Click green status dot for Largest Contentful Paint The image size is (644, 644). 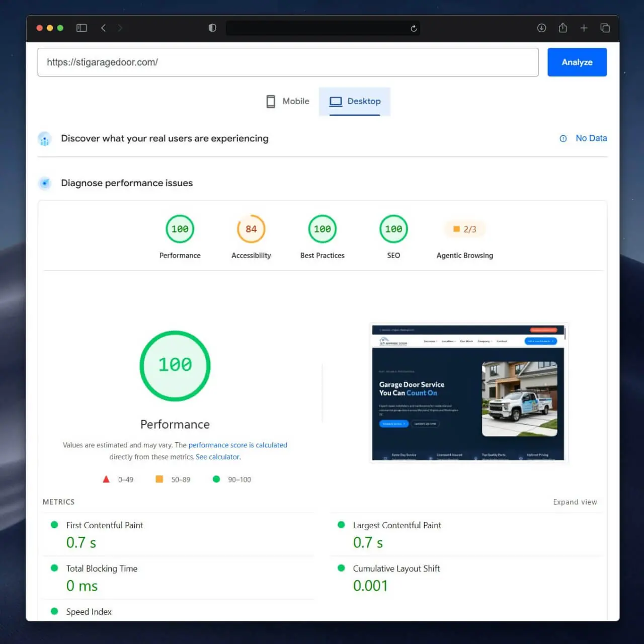pos(341,525)
